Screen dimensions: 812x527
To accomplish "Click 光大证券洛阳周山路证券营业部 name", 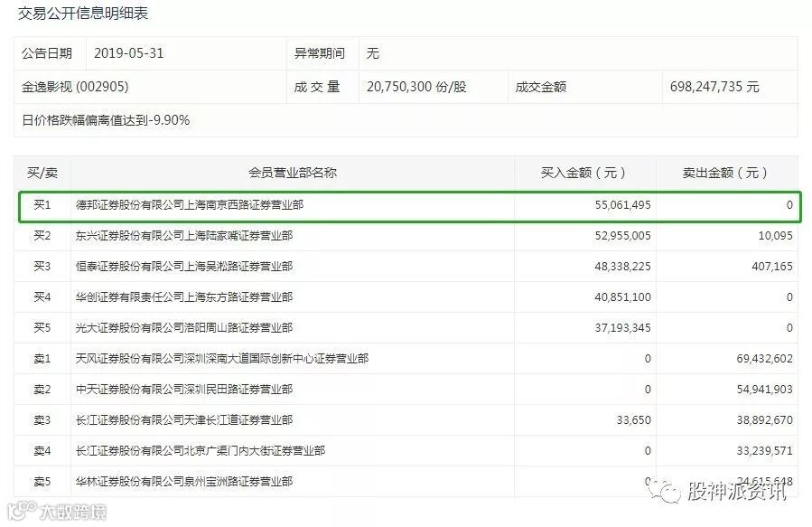I will click(x=184, y=327).
